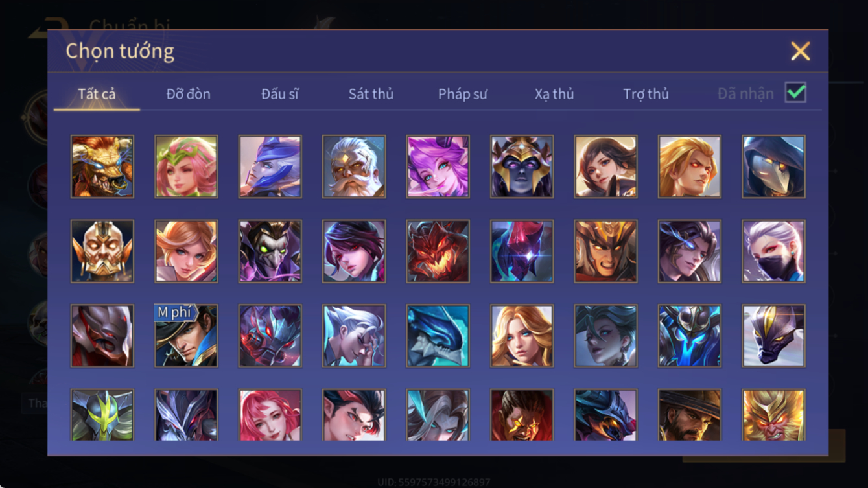Choose the white-bearded old man hero
Image resolution: width=868 pixels, height=488 pixels.
[354, 167]
